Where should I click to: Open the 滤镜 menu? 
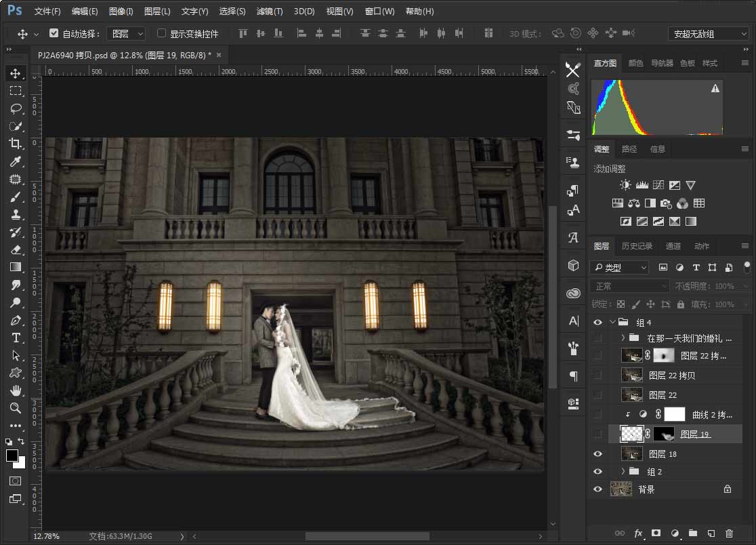(x=268, y=11)
